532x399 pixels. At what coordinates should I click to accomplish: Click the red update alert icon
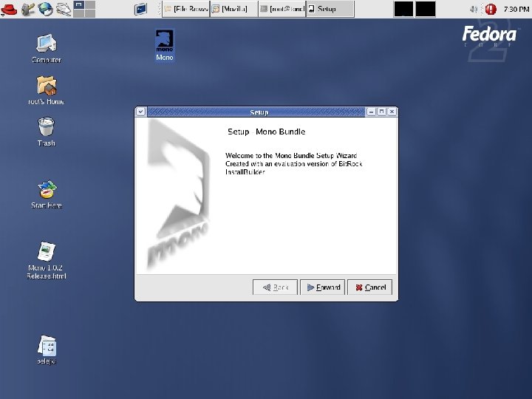[x=491, y=9]
